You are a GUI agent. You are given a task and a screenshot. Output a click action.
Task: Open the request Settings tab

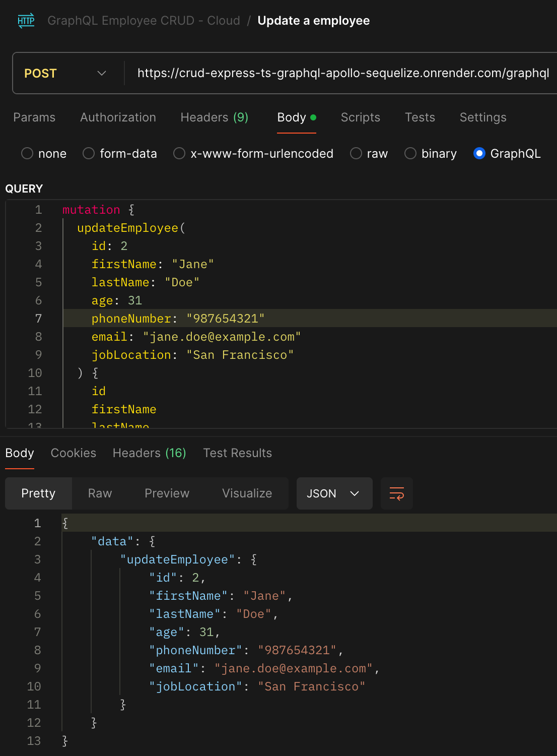point(483,117)
